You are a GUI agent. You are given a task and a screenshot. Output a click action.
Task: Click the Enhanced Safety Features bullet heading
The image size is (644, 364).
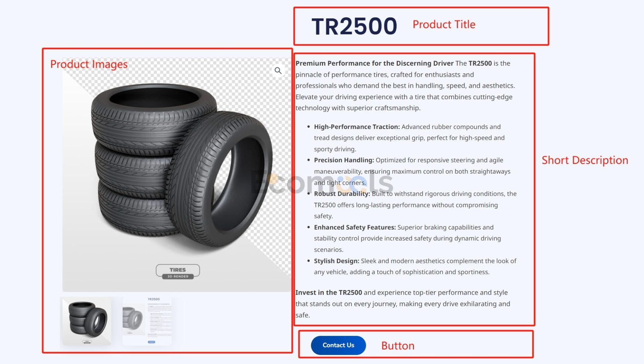[x=355, y=227]
